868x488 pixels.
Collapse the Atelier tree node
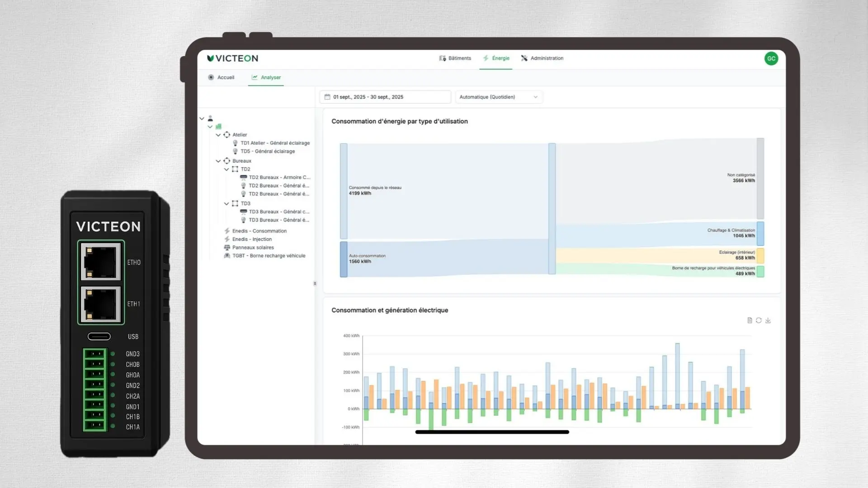pos(218,135)
